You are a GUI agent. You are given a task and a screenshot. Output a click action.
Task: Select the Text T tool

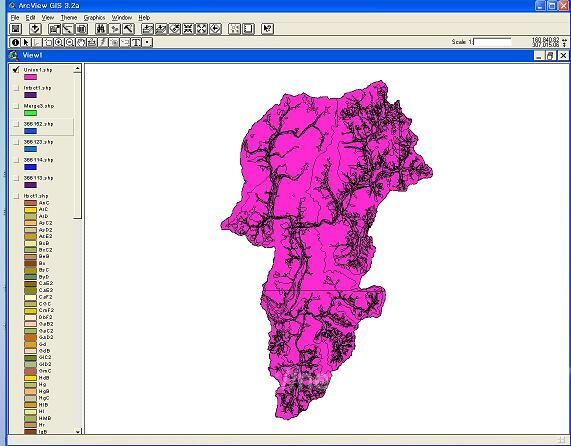(136, 42)
